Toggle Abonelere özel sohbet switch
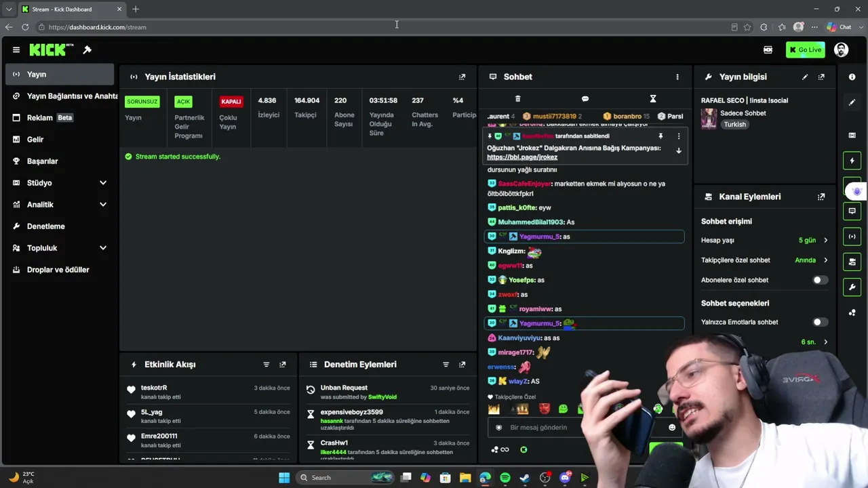The image size is (868, 488). [x=820, y=280]
